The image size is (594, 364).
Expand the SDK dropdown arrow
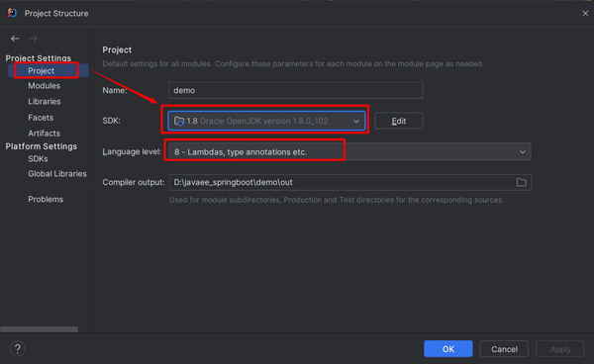pos(356,121)
